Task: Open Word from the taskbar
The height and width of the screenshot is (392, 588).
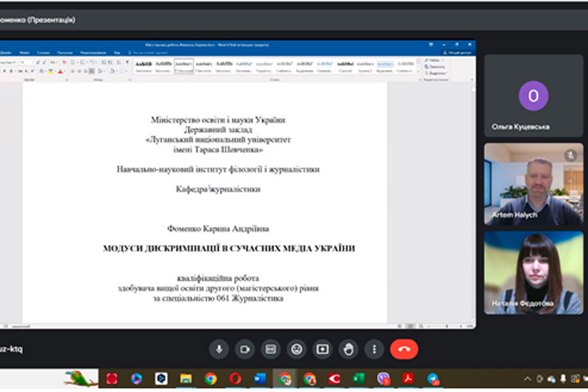Action: tap(260, 379)
